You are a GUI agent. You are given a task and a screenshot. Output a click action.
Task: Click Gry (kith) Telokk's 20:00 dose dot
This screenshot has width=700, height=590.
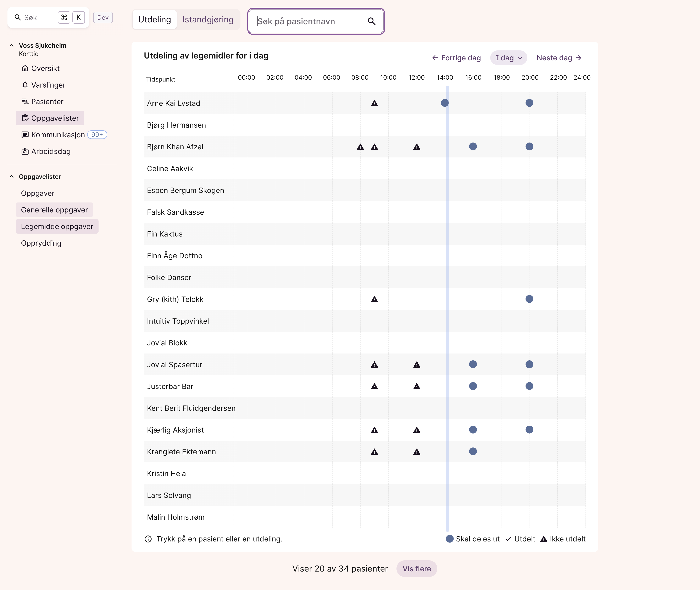(x=529, y=299)
